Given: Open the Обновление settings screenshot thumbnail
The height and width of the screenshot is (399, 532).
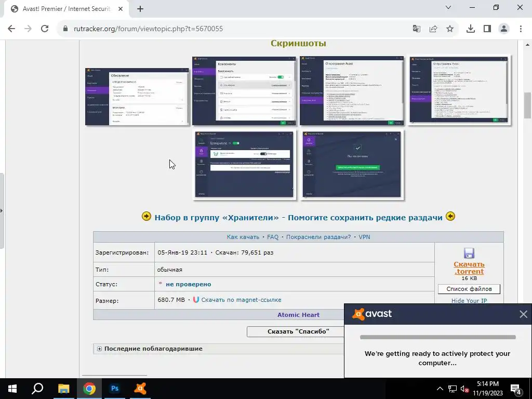Looking at the screenshot, I should click(x=137, y=97).
